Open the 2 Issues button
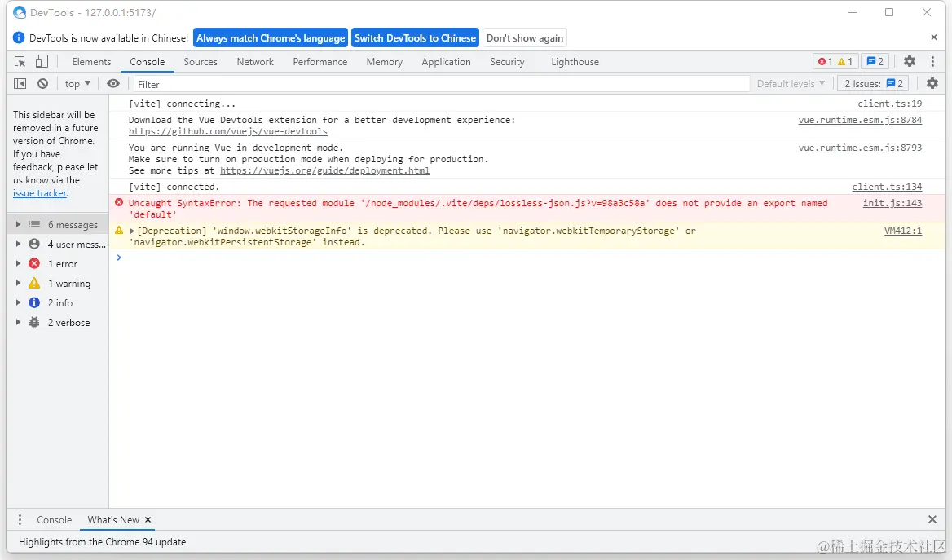The width and height of the screenshot is (952, 560). [x=874, y=84]
